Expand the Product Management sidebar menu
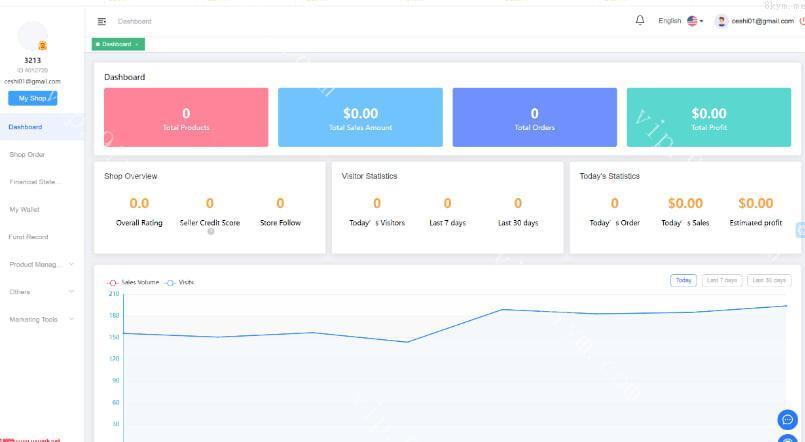The width and height of the screenshot is (805, 442). tap(41, 265)
